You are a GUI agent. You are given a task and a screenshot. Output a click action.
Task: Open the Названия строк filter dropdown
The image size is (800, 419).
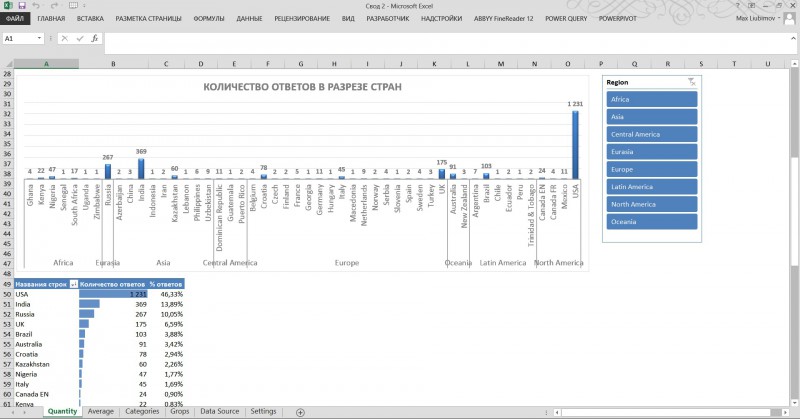[x=73, y=284]
